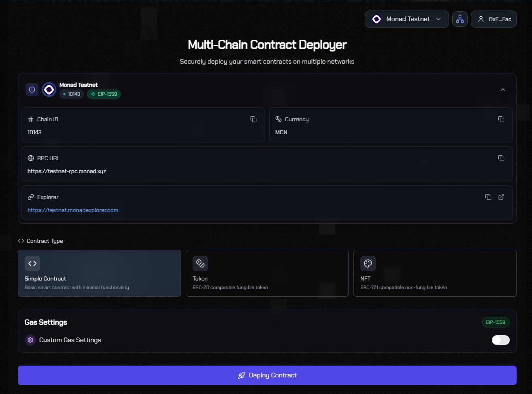
Task: Open the 0xE...Fac wallet account button
Action: click(x=494, y=19)
